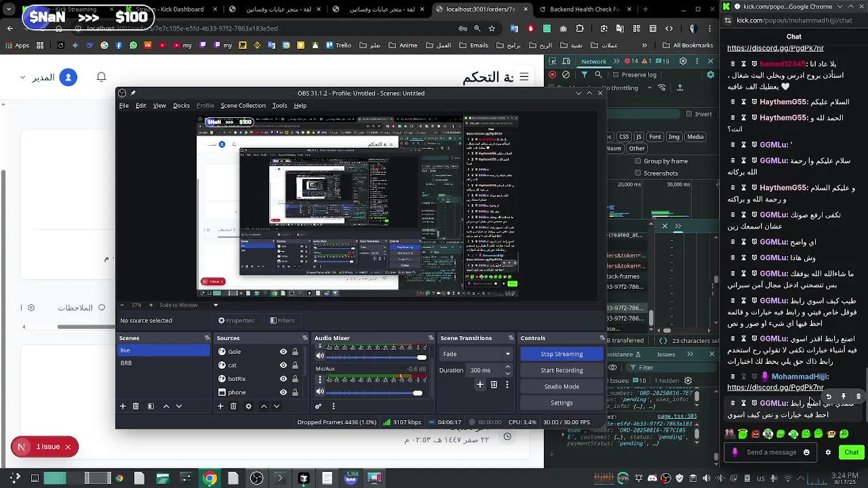
Task: Open scene filters icon in Scenes toolbar
Action: pos(151,406)
